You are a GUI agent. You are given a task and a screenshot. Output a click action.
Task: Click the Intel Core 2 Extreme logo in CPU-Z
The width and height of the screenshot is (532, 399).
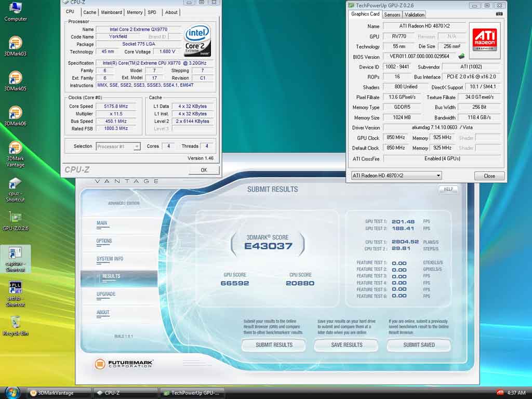click(197, 41)
